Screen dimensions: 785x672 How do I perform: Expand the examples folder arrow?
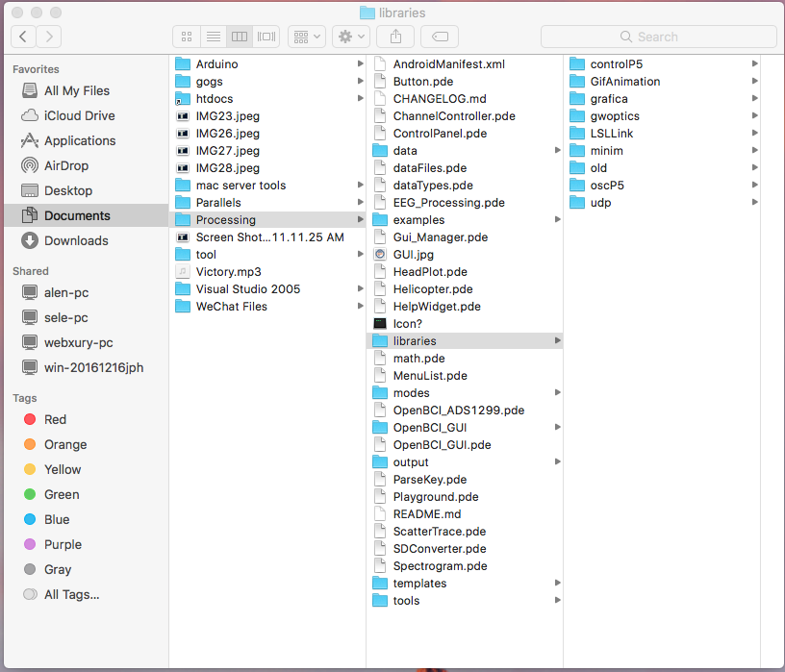pyautogui.click(x=557, y=219)
